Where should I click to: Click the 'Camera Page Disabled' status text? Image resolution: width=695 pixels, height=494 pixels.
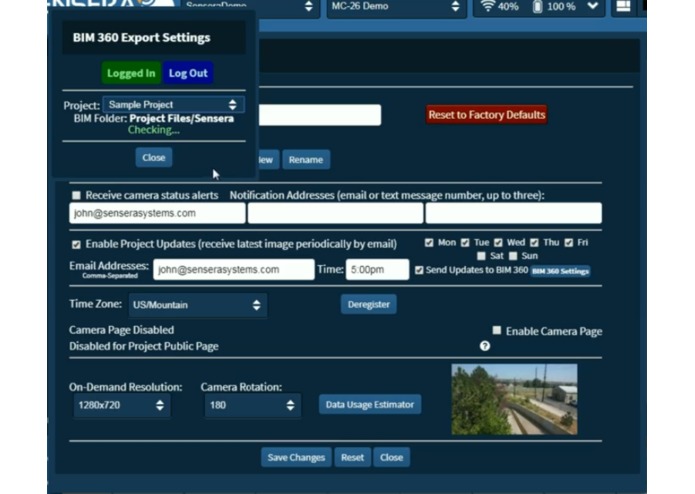coord(121,330)
